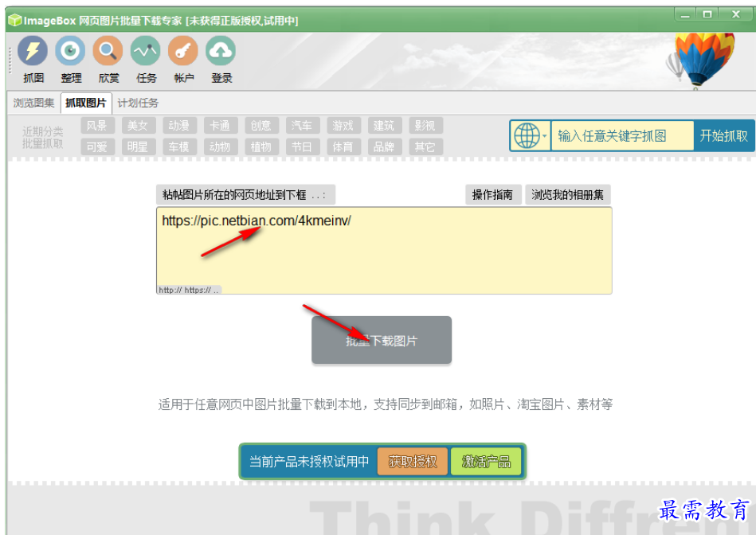Choose the 美女 category
This screenshot has height=535, width=756.
139,125
